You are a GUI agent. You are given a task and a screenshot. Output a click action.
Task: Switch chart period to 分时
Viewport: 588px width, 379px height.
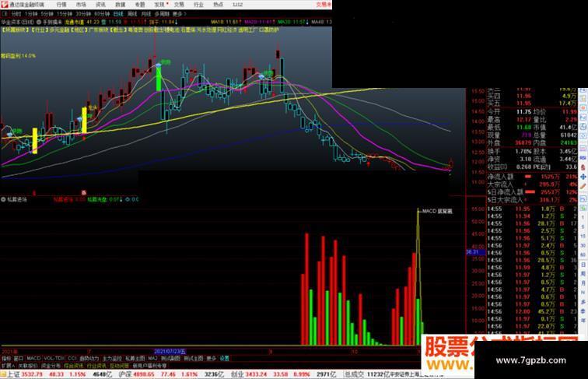pos(16,14)
